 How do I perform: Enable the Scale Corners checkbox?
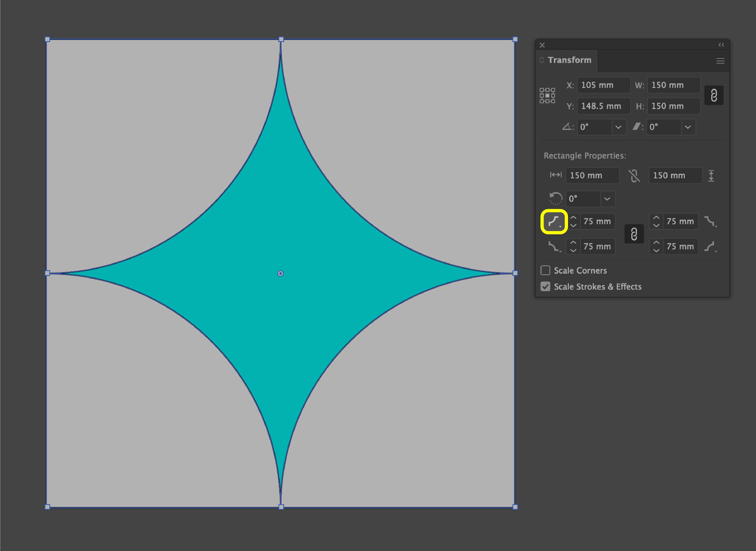click(x=545, y=270)
